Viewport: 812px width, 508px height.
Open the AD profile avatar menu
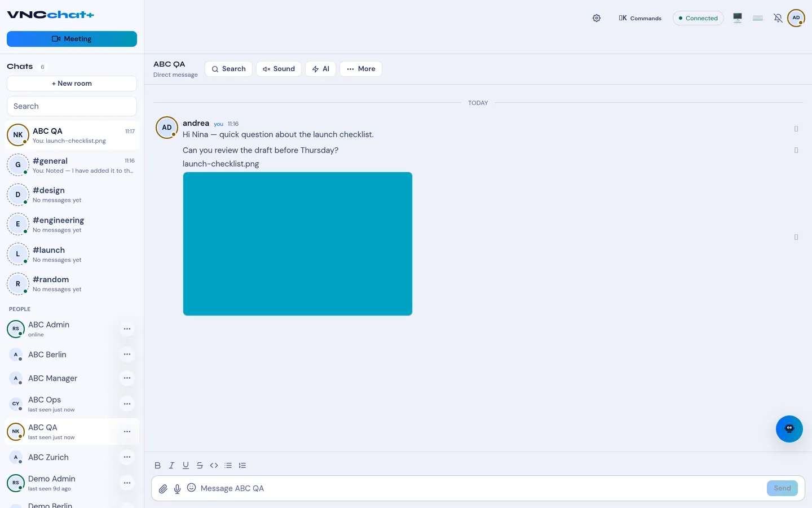(796, 18)
